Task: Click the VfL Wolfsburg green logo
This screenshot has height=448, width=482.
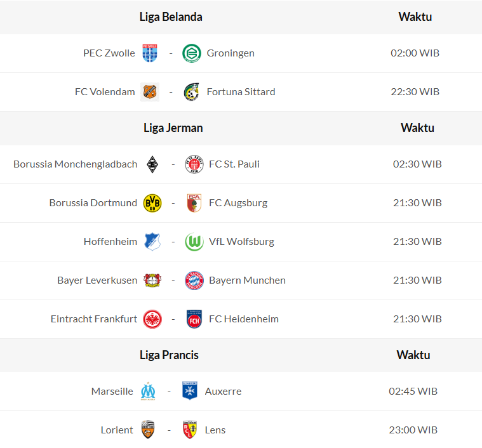Action: coord(194,242)
